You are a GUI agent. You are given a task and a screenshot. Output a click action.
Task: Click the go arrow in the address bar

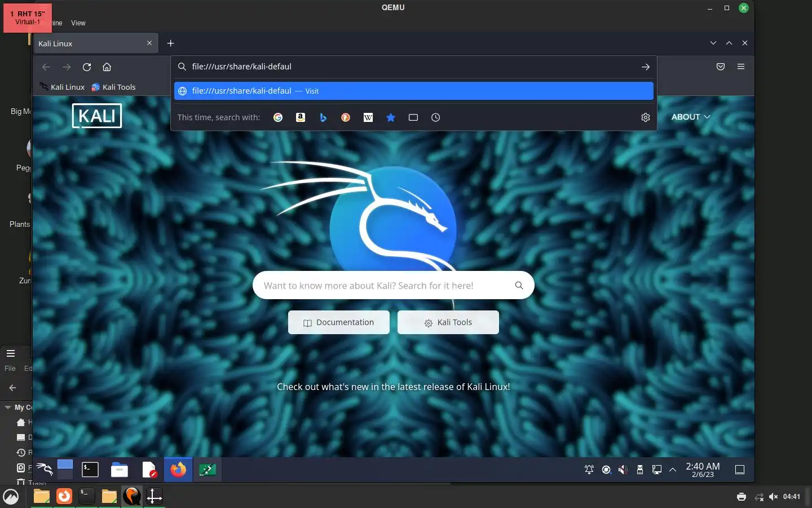(645, 67)
